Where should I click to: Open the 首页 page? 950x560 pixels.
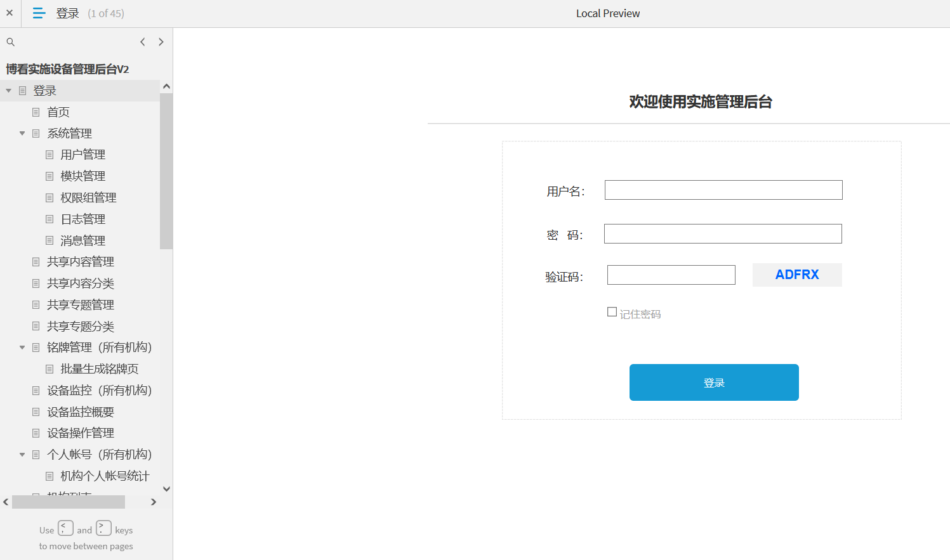58,112
